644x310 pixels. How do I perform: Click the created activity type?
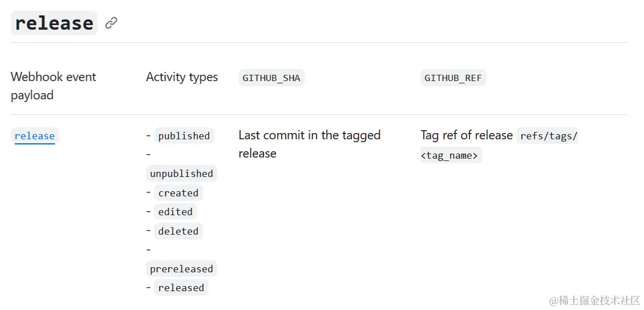178,193
